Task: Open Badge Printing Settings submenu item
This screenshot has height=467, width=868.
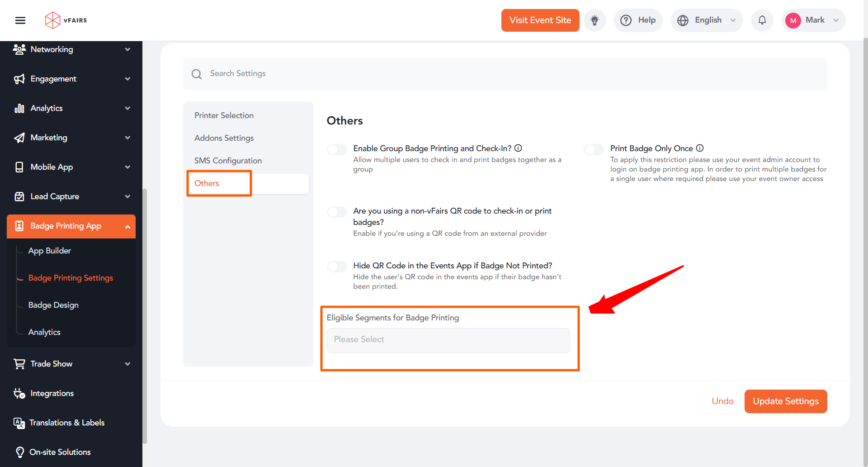Action: [71, 278]
